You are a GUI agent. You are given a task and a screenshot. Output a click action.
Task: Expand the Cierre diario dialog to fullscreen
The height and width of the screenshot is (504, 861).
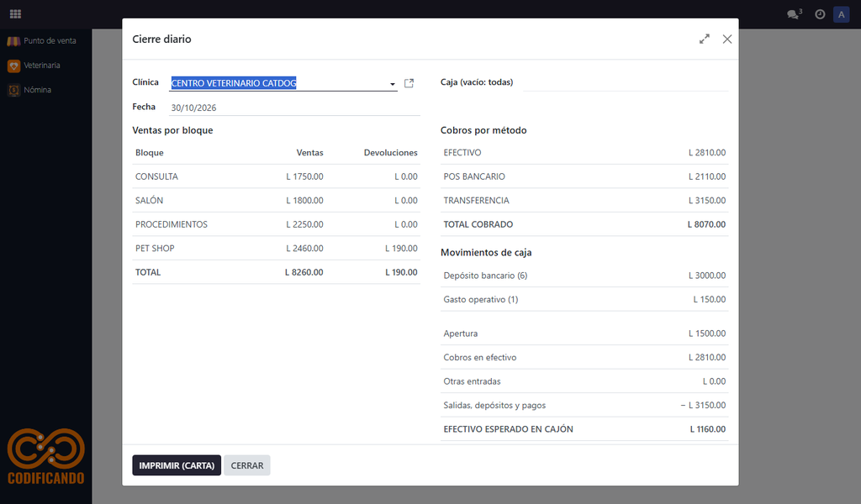pyautogui.click(x=705, y=39)
